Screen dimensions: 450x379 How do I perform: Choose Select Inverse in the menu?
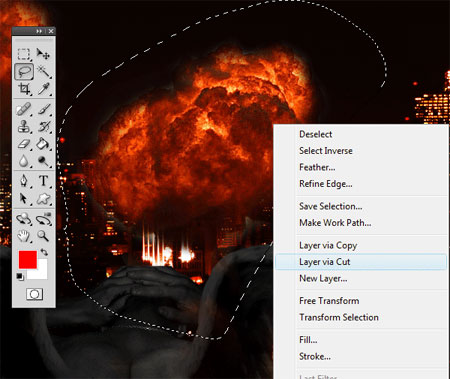tap(326, 151)
